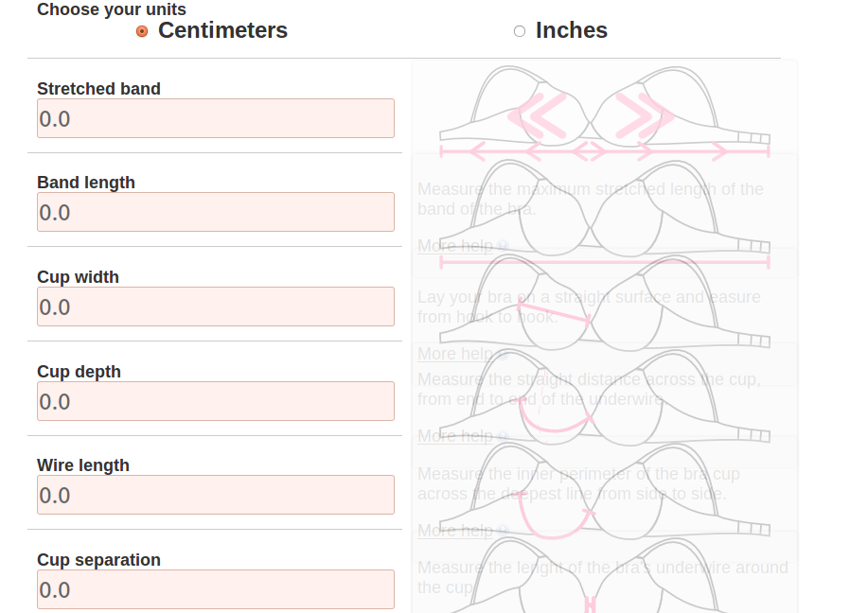Image resolution: width=868 pixels, height=613 pixels.
Task: Open More help for cup depth
Action: click(x=455, y=531)
